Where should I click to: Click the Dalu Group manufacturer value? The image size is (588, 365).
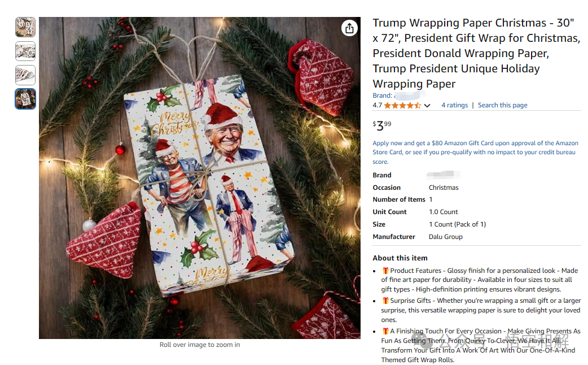pyautogui.click(x=445, y=237)
